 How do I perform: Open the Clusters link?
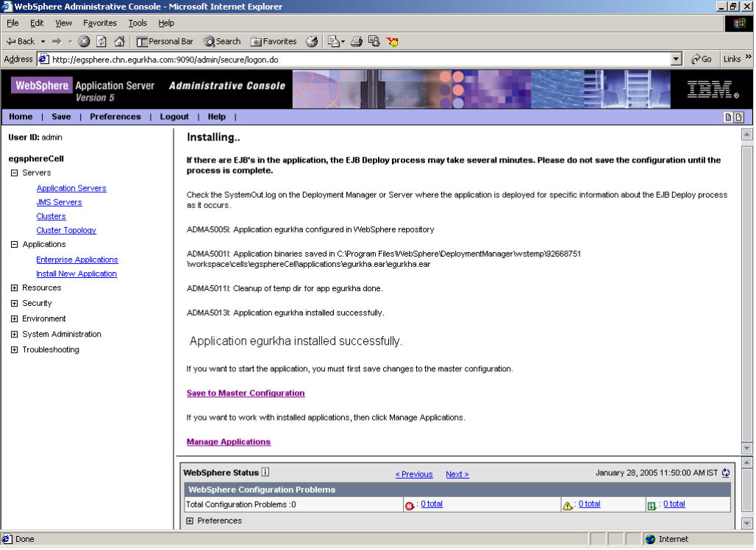coord(51,216)
